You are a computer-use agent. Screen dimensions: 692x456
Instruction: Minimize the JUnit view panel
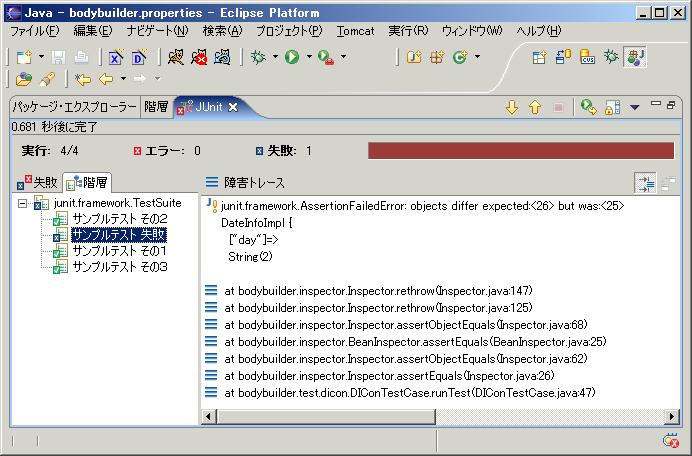coord(656,104)
